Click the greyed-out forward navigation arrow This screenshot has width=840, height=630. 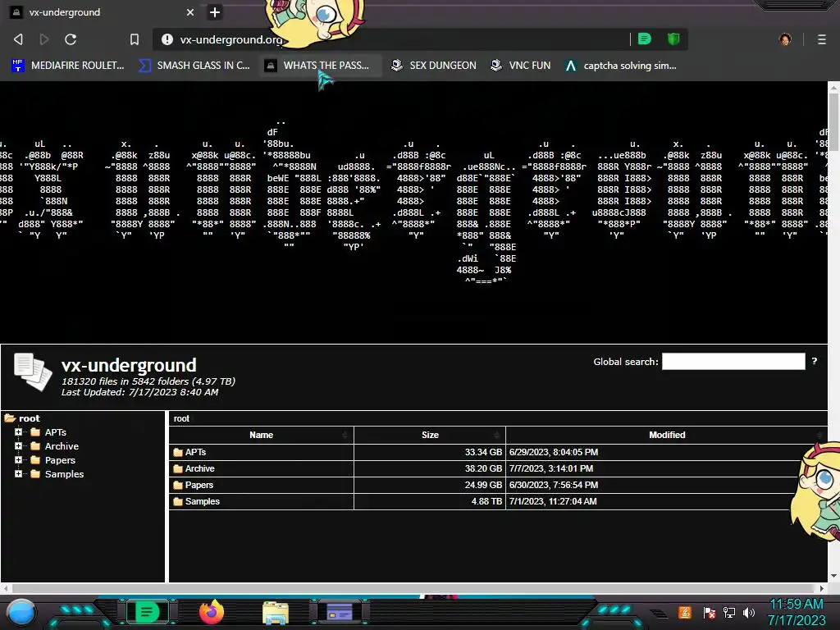coord(44,39)
